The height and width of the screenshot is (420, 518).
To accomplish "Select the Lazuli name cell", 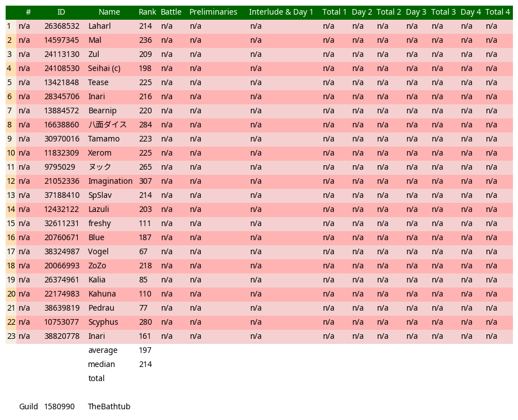I will tap(99, 210).
